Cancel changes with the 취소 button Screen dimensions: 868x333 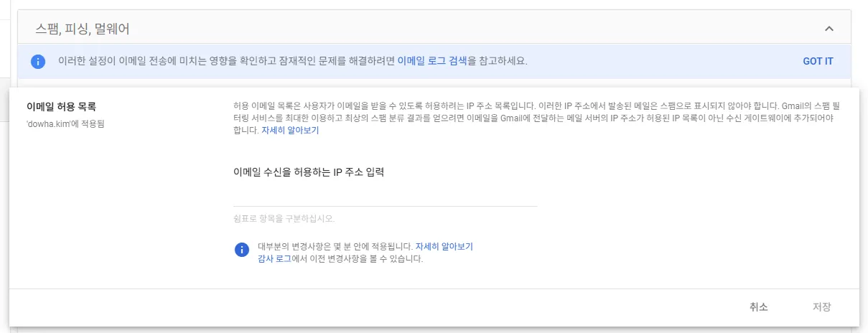click(759, 307)
